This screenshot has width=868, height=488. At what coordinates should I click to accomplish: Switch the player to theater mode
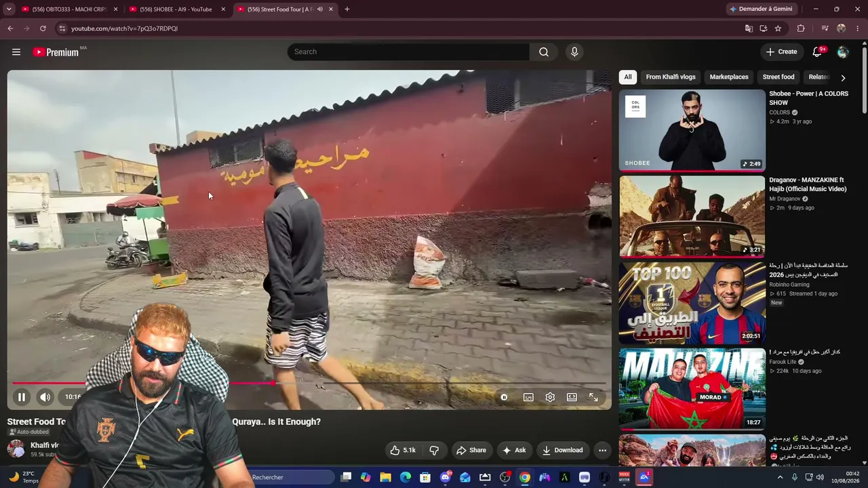[572, 397]
